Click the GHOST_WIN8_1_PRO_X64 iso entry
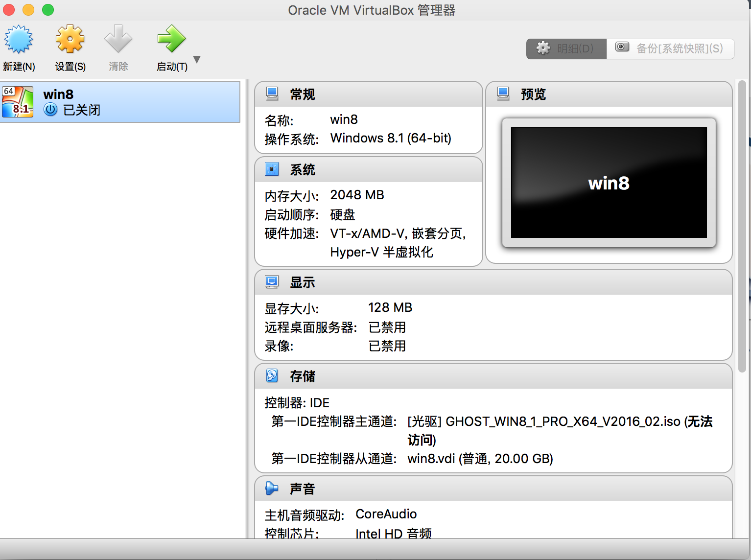Viewport: 751px width, 560px height. pyautogui.click(x=560, y=430)
